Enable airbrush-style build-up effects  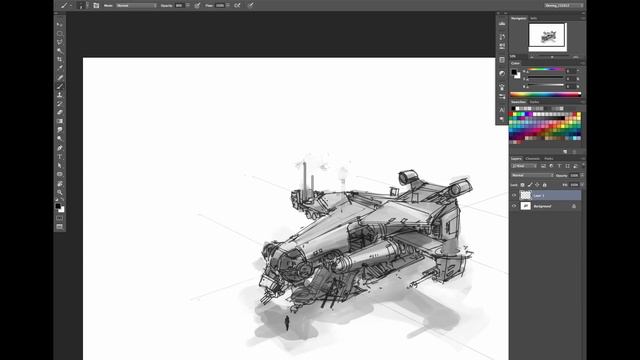(237, 6)
